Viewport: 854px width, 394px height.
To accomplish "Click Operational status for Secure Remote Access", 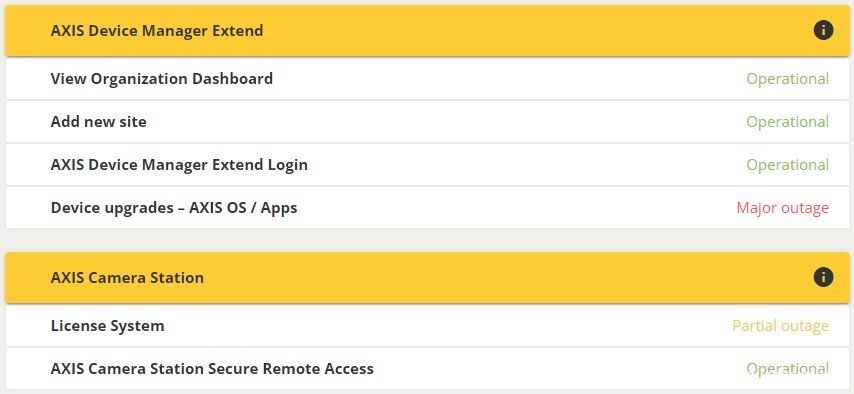I will pos(788,369).
